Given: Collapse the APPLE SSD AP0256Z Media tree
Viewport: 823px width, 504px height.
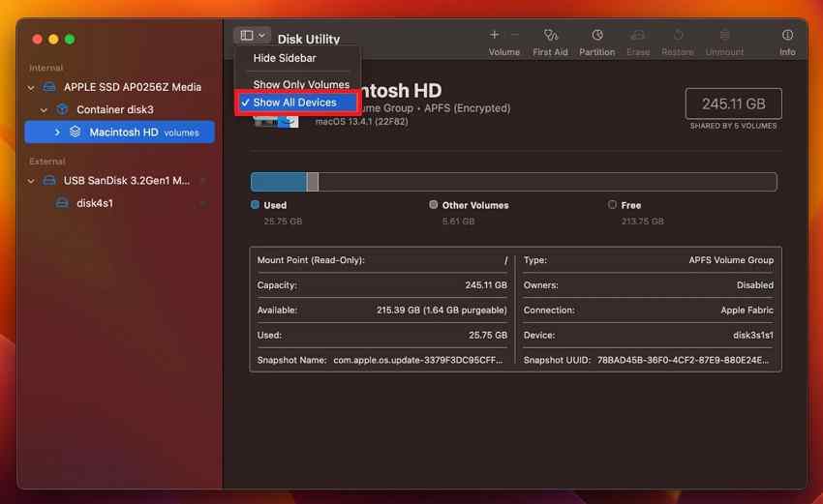Looking at the screenshot, I should (31, 88).
